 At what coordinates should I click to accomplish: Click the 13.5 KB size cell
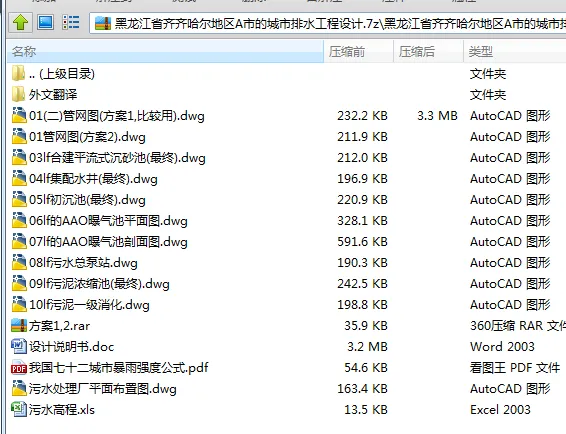[x=366, y=409]
